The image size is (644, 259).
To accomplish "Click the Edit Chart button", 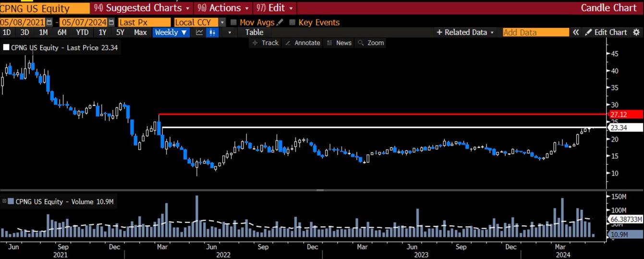I will point(606,32).
